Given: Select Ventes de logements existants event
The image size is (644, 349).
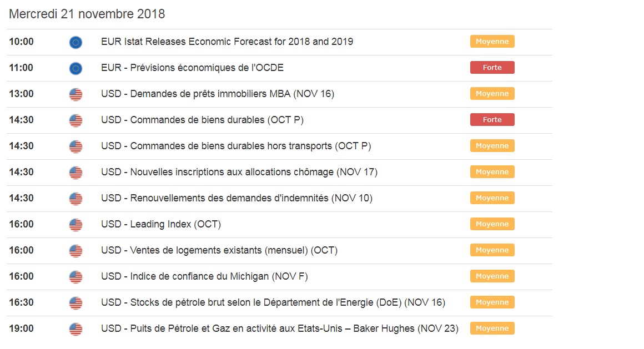Looking at the screenshot, I should (219, 250).
